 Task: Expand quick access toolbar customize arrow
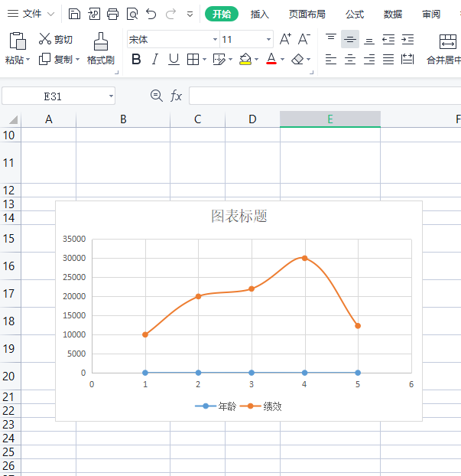click(x=190, y=15)
